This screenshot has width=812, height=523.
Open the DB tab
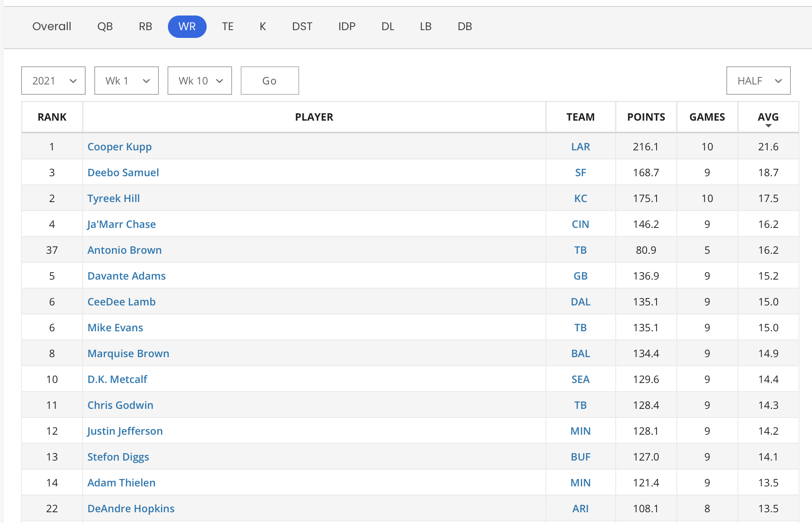[465, 26]
